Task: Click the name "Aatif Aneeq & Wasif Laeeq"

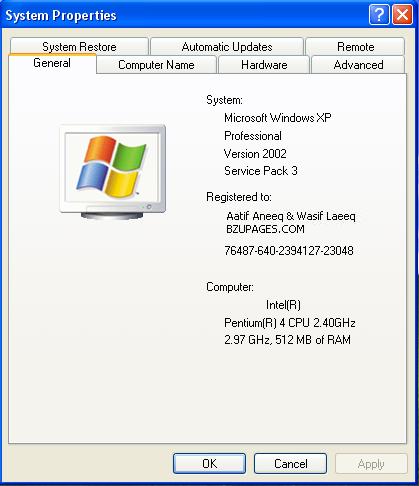Action: point(291,216)
